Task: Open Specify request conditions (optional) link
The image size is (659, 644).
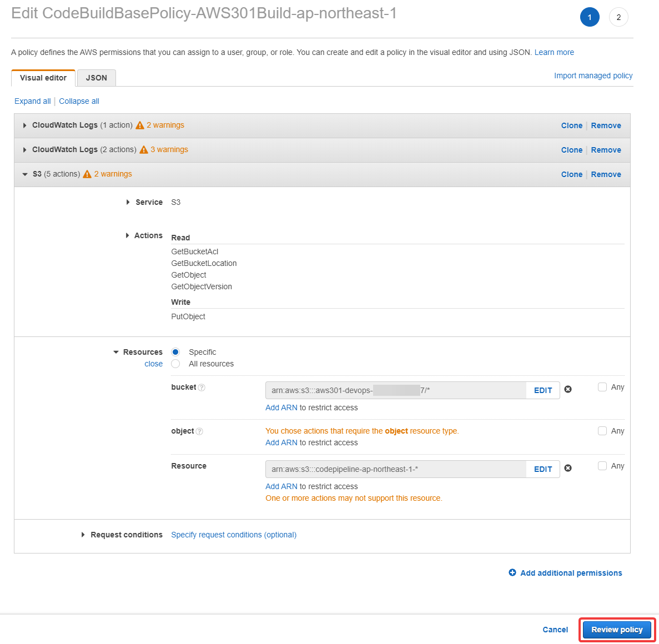Action: point(234,535)
